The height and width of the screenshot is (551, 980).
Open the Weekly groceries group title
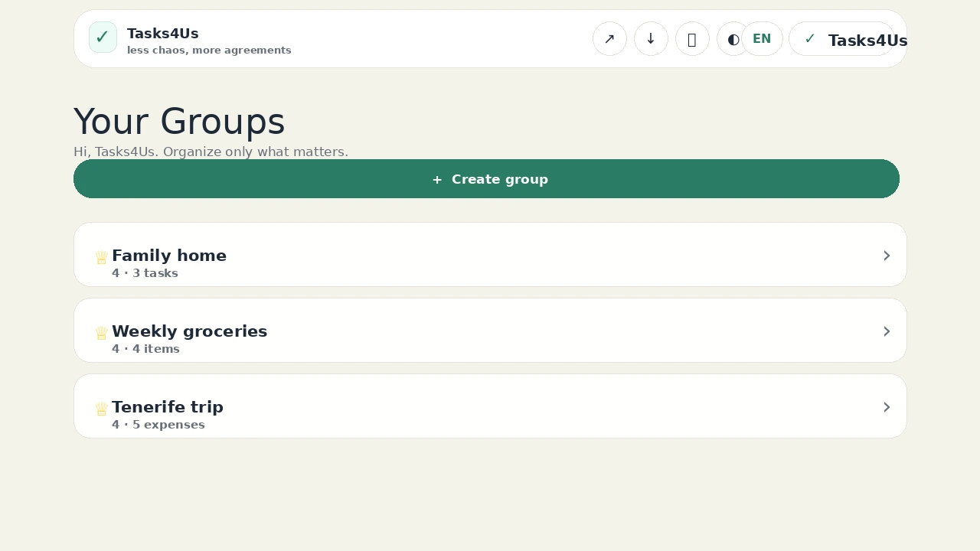190,331
